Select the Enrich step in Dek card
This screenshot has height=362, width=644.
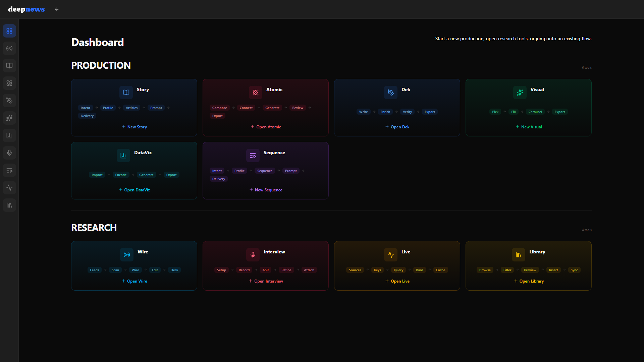coord(385,112)
